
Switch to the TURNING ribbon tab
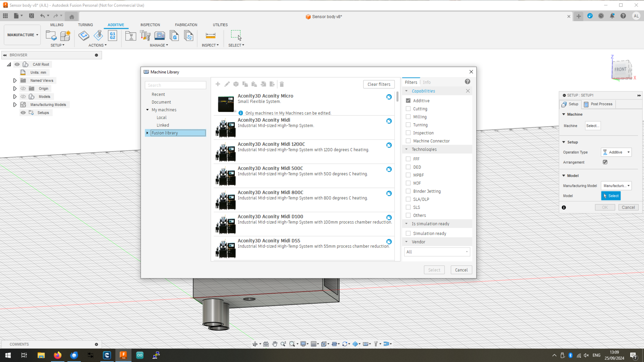(x=85, y=25)
